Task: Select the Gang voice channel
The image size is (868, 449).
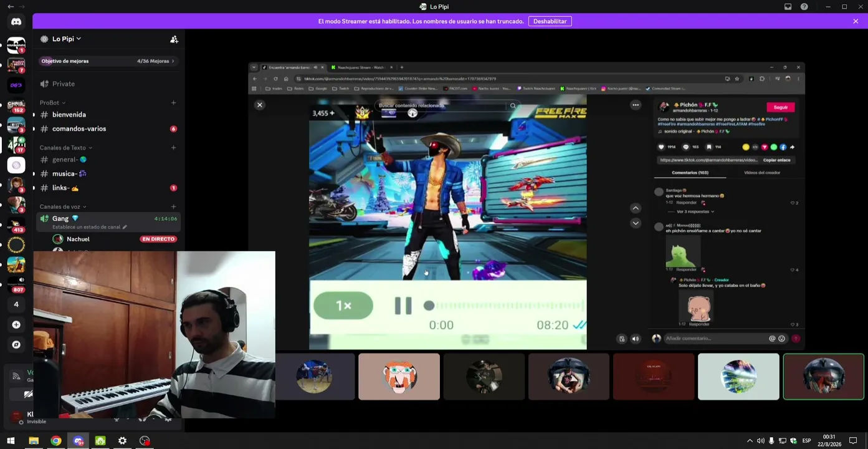Action: (108, 221)
